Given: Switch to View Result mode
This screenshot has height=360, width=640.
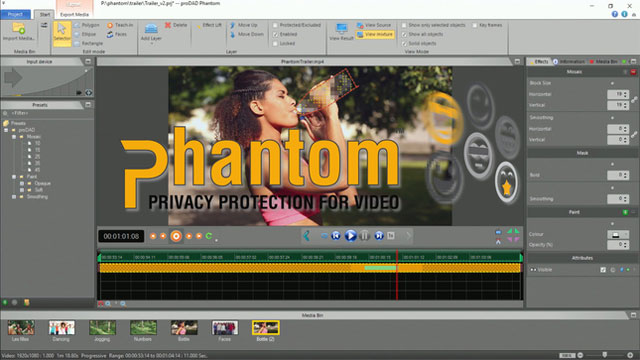Looking at the screenshot, I should (x=341, y=32).
